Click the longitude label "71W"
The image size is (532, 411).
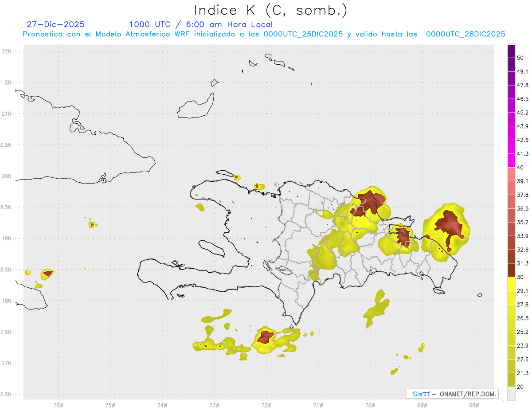318,405
